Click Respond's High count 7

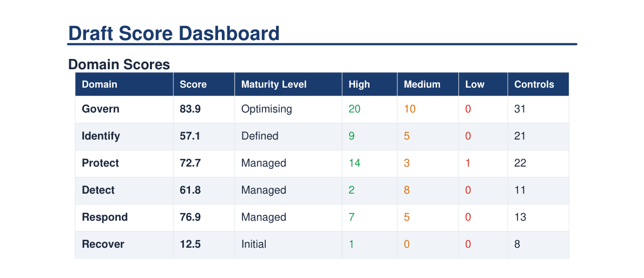point(352,217)
